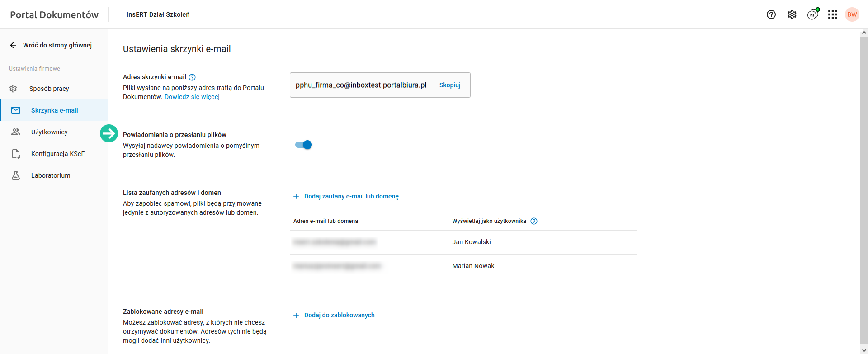Click the mailbox address field text

361,85
